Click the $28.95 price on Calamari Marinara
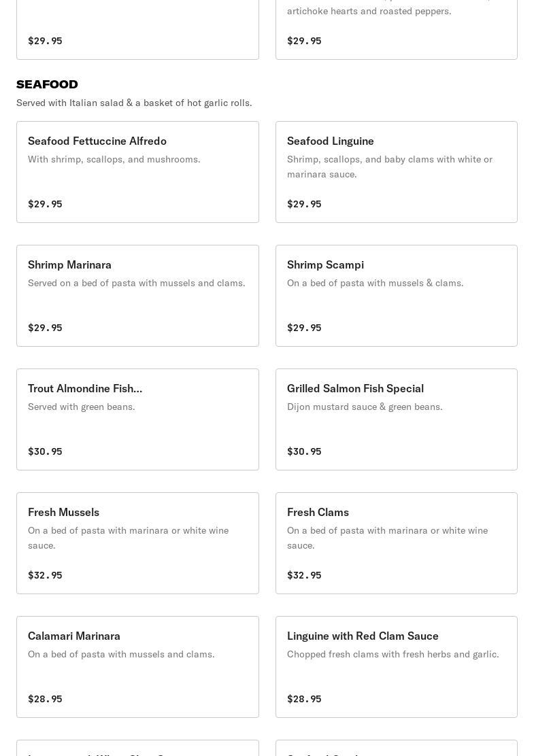Image resolution: width=534 pixels, height=756 pixels. [45, 699]
